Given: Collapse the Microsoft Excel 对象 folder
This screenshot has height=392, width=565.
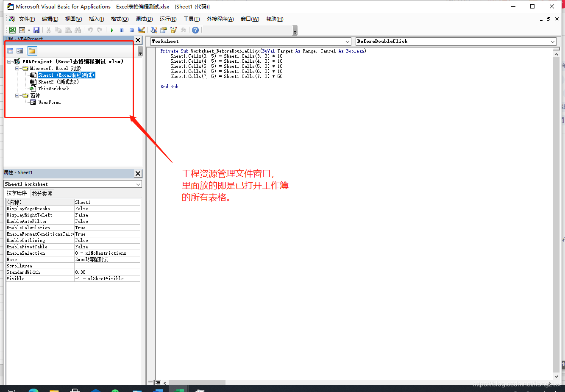Looking at the screenshot, I should point(17,68).
